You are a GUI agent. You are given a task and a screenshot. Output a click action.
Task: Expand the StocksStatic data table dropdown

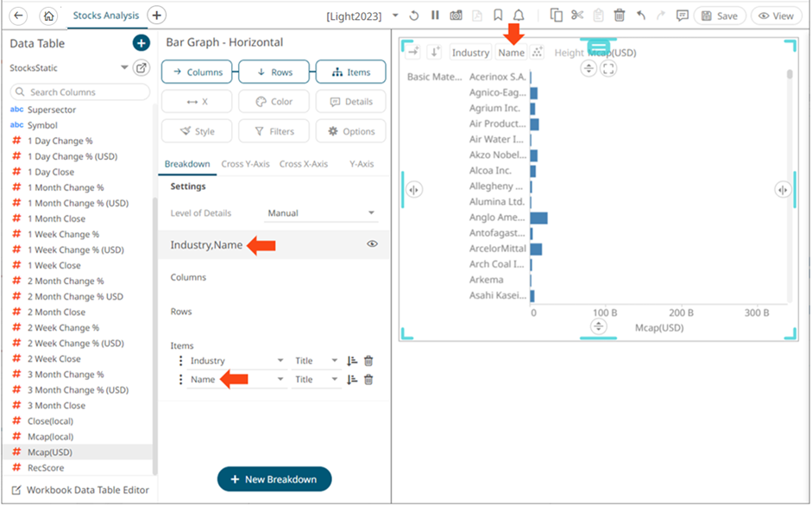coord(124,67)
